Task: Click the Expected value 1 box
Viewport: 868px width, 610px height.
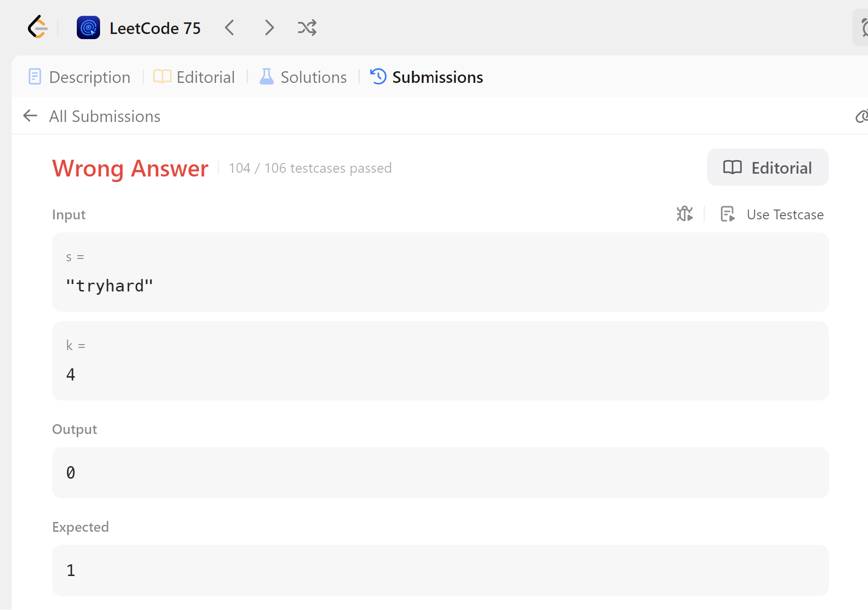Action: [440, 570]
